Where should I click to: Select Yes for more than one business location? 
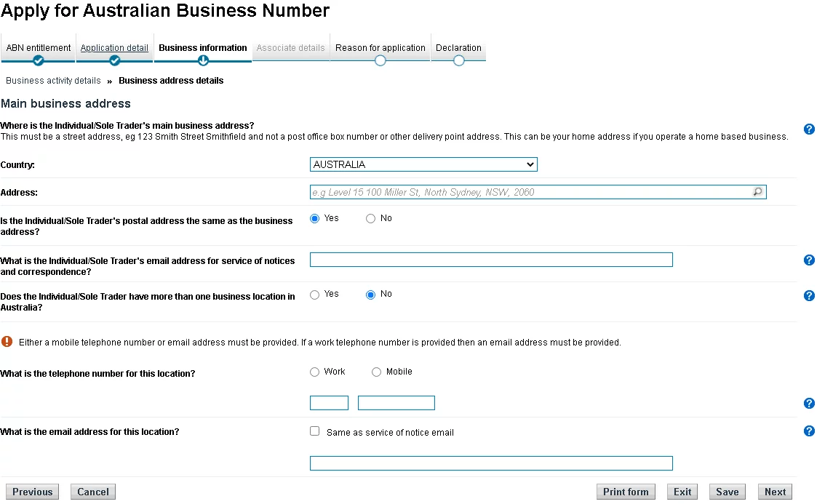point(314,294)
